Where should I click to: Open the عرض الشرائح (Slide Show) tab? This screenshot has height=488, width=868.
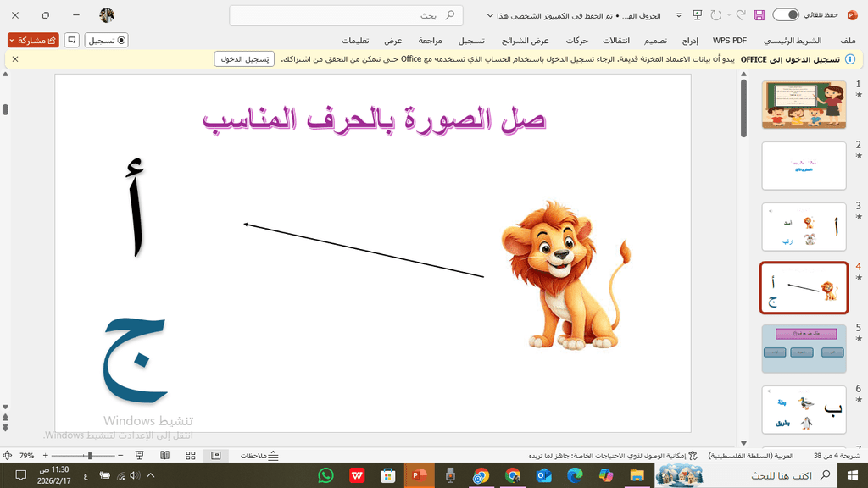tap(526, 41)
